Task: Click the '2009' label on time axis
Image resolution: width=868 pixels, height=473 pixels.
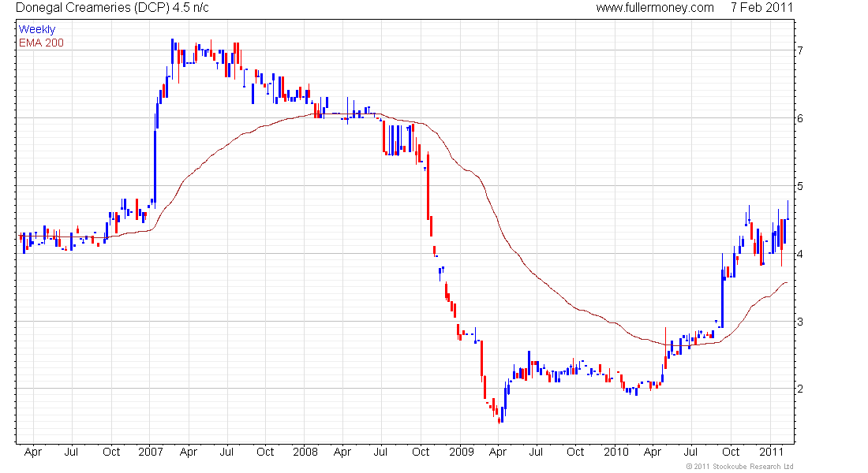Action: (462, 452)
